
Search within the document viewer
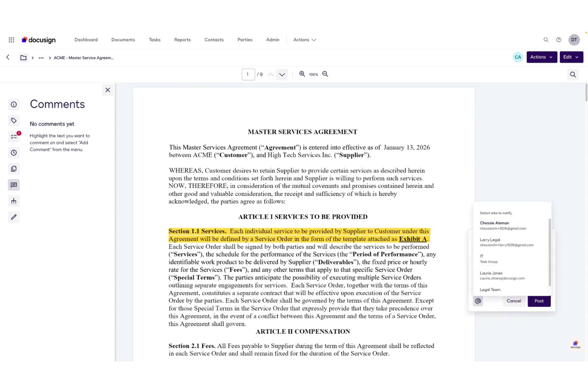coord(573,74)
